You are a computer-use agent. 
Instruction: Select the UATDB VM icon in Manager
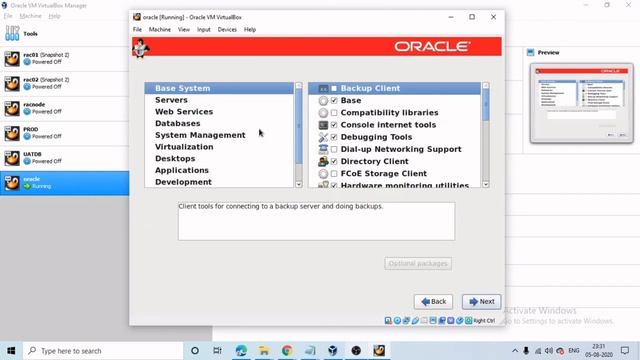pyautogui.click(x=12, y=158)
